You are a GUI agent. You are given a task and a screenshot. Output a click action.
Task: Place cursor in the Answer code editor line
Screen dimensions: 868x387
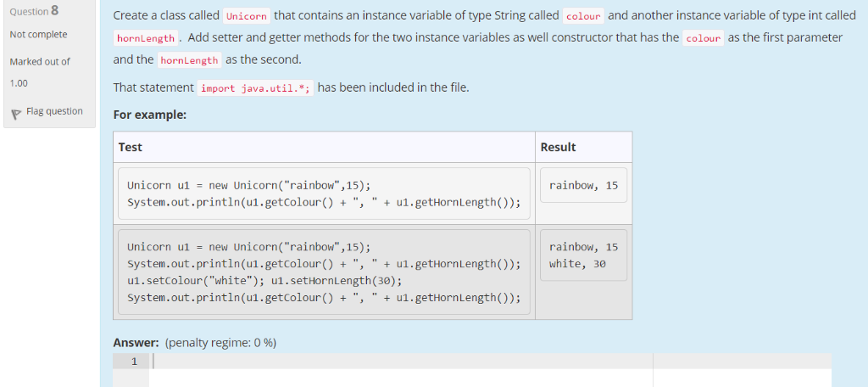point(402,362)
